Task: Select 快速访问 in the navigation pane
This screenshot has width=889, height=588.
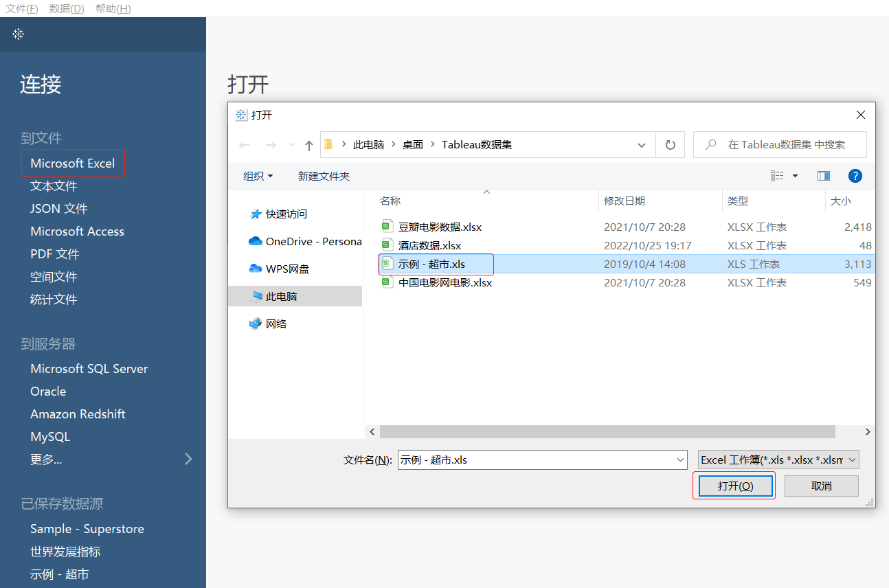Action: click(x=286, y=214)
